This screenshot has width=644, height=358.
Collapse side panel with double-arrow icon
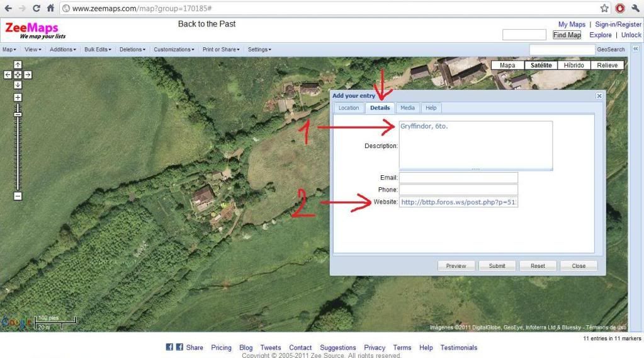(635, 49)
